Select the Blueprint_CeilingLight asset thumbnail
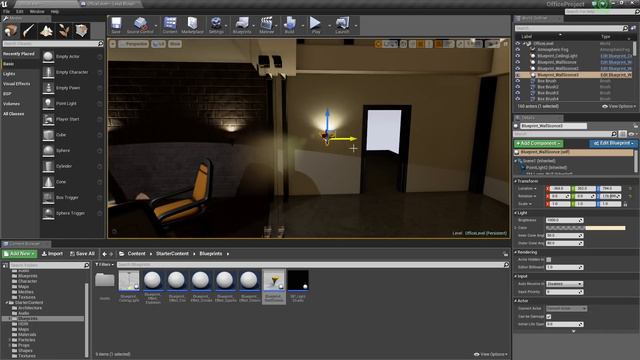640x360 pixels. click(129, 287)
